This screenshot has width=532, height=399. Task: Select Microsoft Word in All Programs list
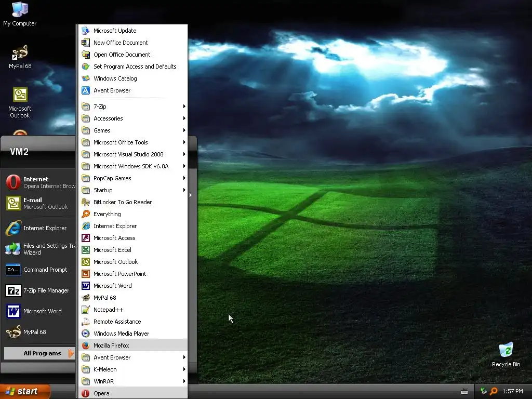[x=133, y=286]
